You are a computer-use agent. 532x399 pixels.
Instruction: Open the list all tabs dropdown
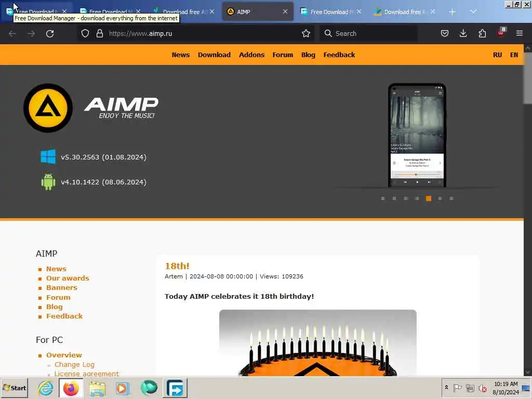[473, 12]
